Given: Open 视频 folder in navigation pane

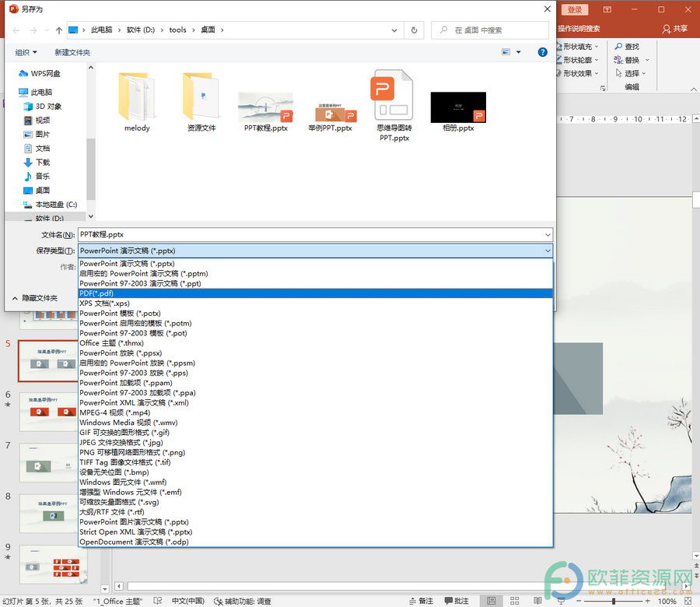Looking at the screenshot, I should (37, 120).
